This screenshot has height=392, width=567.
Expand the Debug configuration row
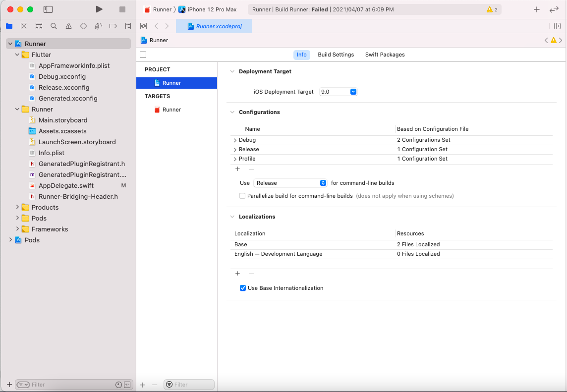tap(235, 140)
